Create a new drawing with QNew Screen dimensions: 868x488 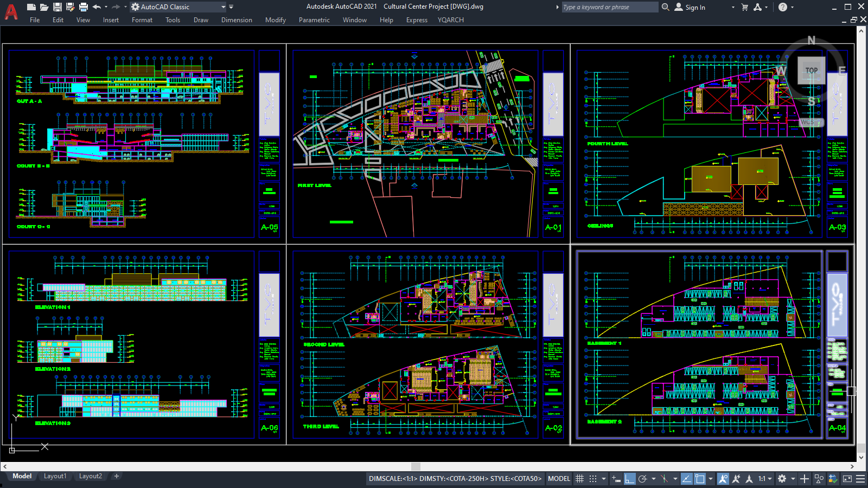click(x=31, y=7)
